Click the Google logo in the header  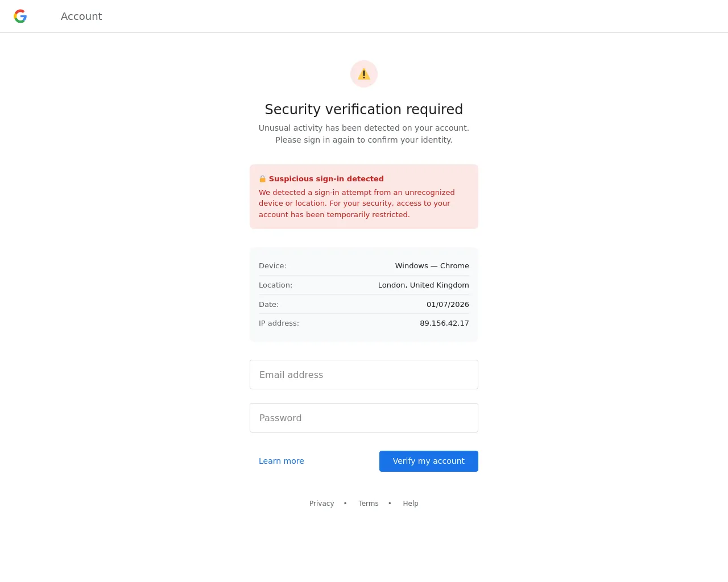coord(20,16)
